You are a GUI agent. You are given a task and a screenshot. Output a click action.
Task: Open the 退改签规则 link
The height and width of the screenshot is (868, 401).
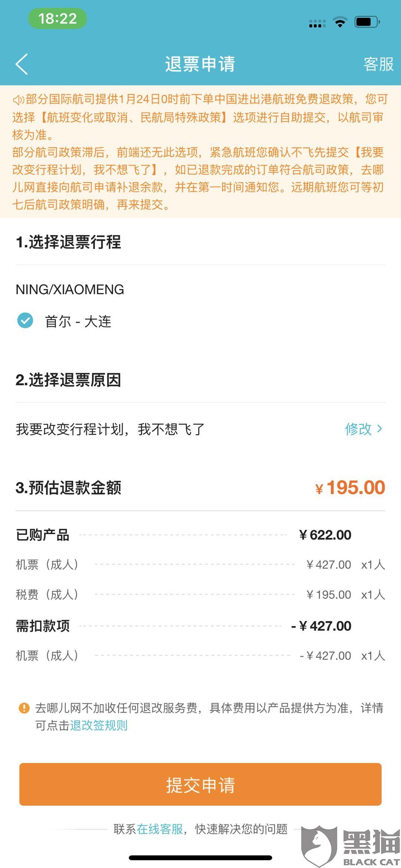(x=99, y=725)
